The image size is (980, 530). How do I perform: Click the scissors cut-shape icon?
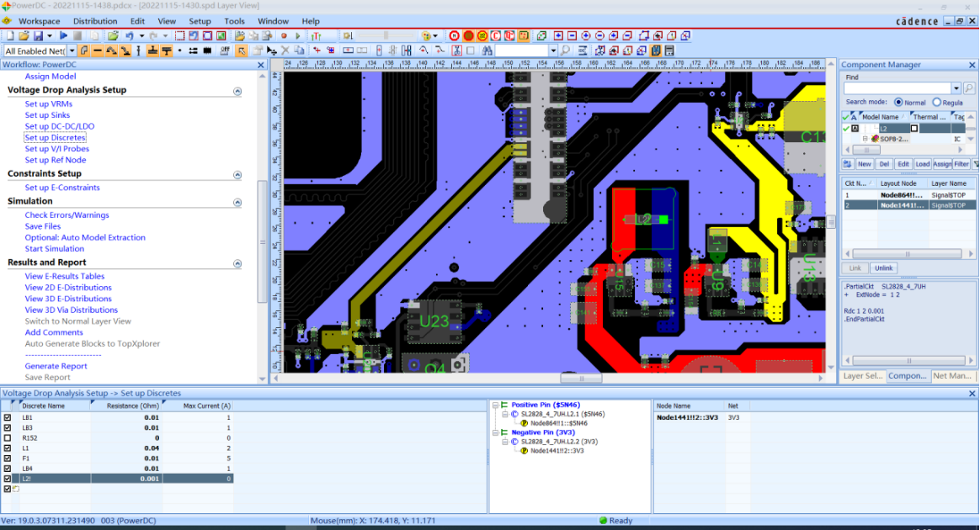(x=457, y=50)
